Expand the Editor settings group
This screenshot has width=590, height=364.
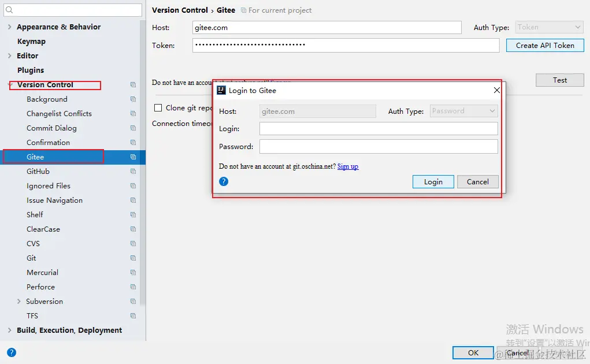(x=9, y=55)
